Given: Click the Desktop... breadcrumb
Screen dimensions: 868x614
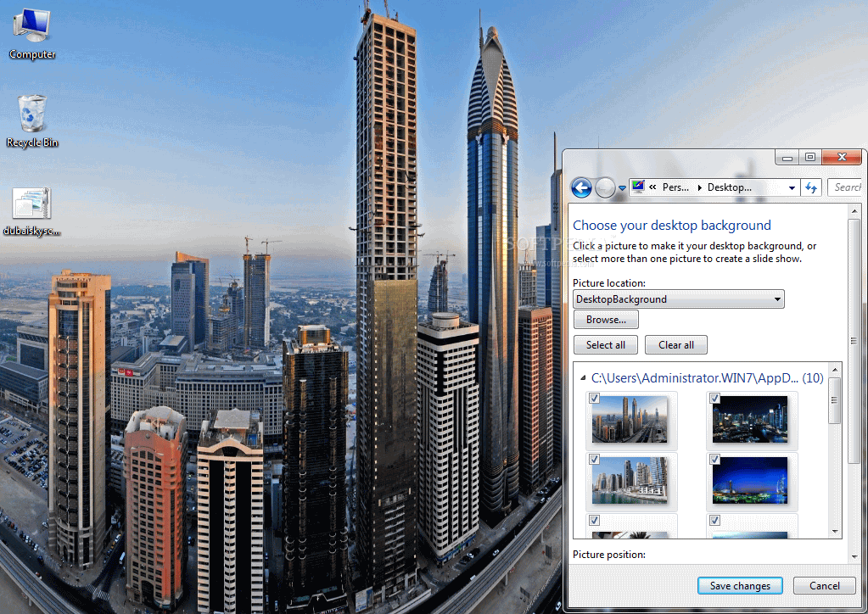Looking at the screenshot, I should tap(729, 187).
